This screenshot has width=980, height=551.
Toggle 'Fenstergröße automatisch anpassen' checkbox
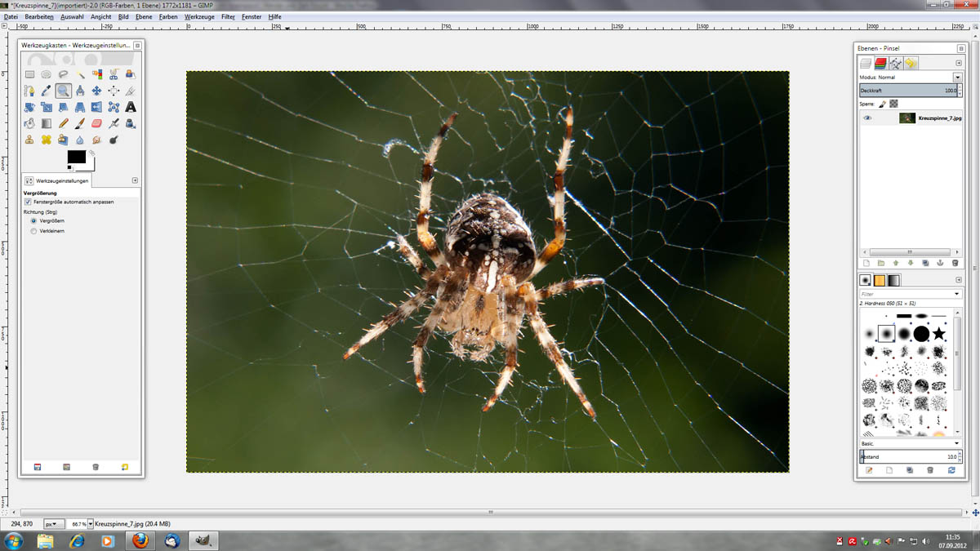(x=28, y=202)
